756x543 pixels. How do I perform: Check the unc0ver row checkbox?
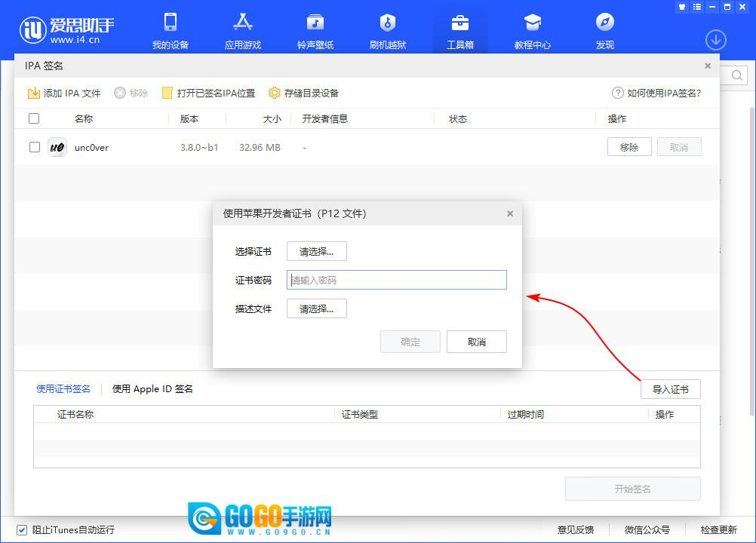tap(35, 148)
